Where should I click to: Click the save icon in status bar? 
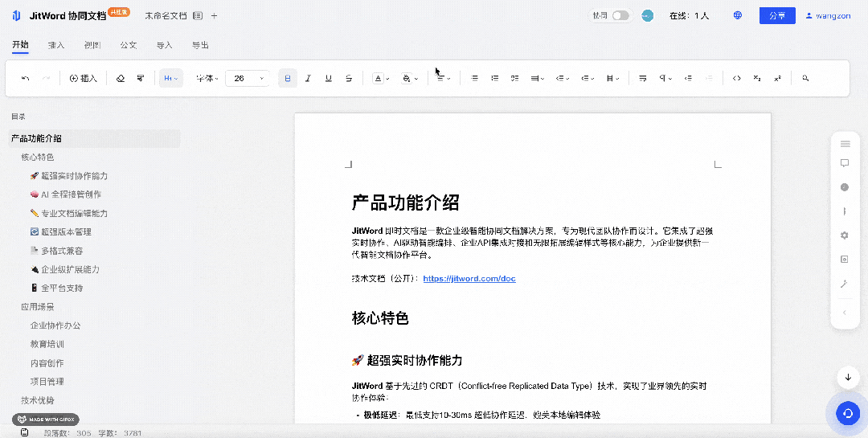point(24,432)
